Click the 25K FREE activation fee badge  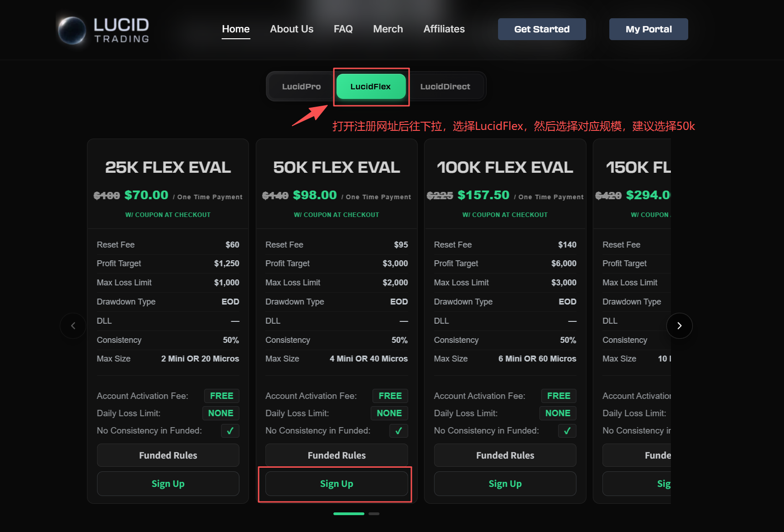222,396
